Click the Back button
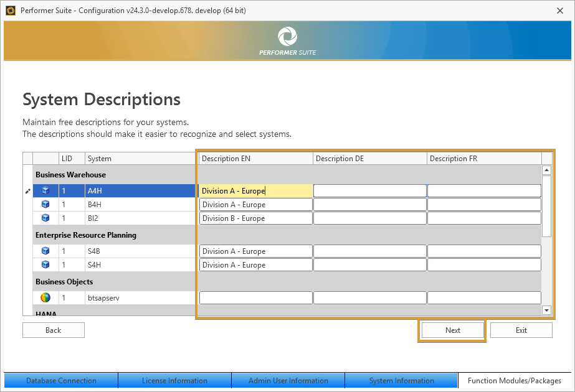 54,330
